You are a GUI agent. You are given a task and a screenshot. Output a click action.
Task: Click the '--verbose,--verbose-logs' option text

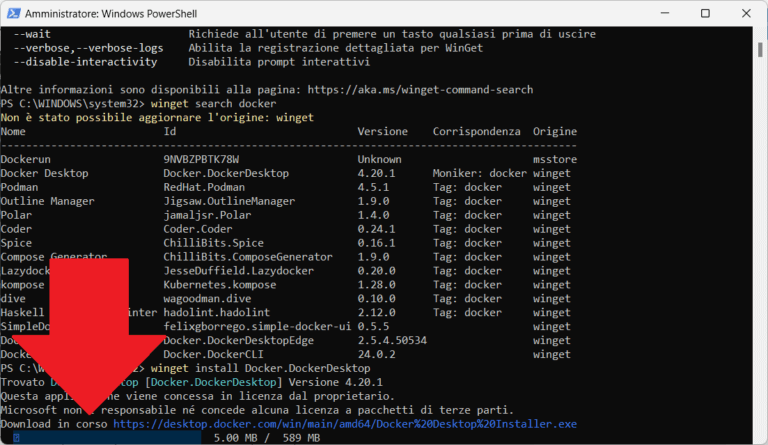pyautogui.click(x=88, y=48)
